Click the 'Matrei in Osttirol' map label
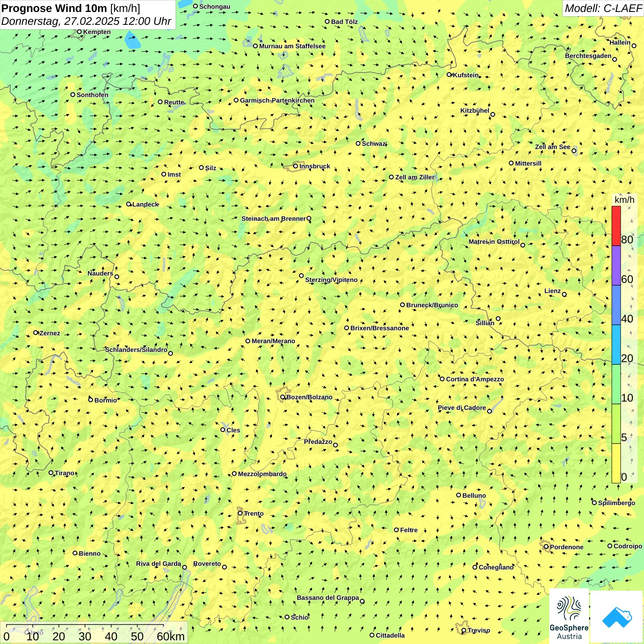The height and width of the screenshot is (644, 644). pyautogui.click(x=494, y=241)
